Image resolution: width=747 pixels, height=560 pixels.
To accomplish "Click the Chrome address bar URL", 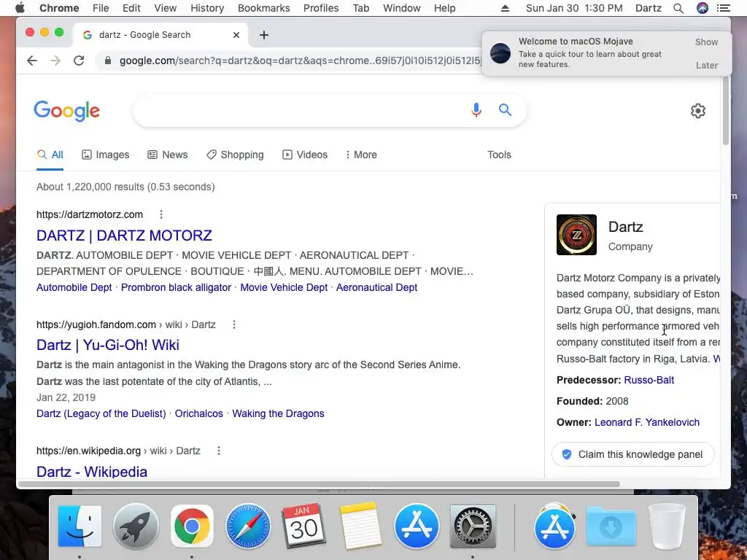I will tap(300, 61).
